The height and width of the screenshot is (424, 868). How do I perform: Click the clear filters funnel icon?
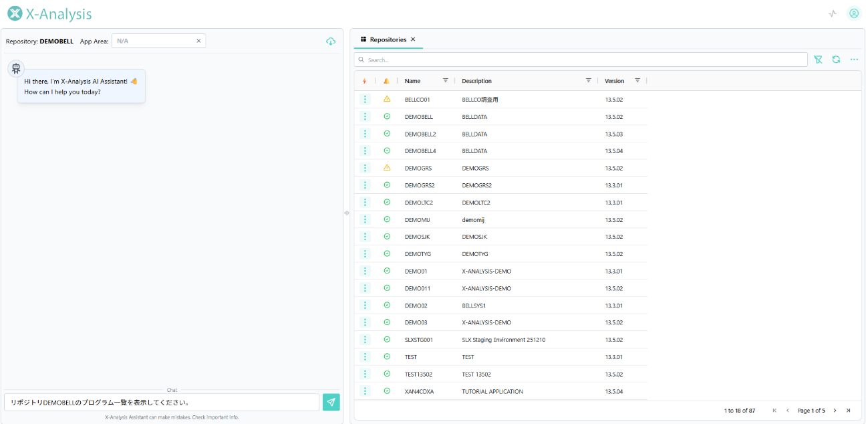(818, 60)
